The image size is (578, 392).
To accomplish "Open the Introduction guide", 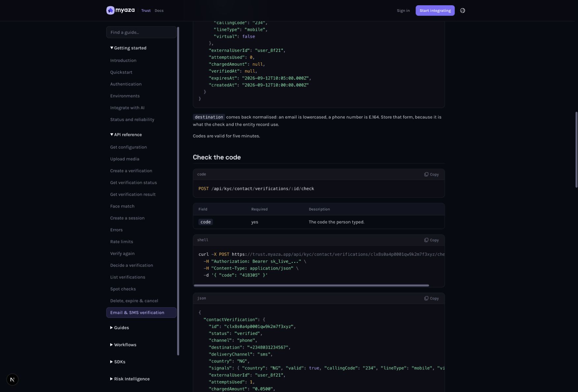I will coord(123,60).
